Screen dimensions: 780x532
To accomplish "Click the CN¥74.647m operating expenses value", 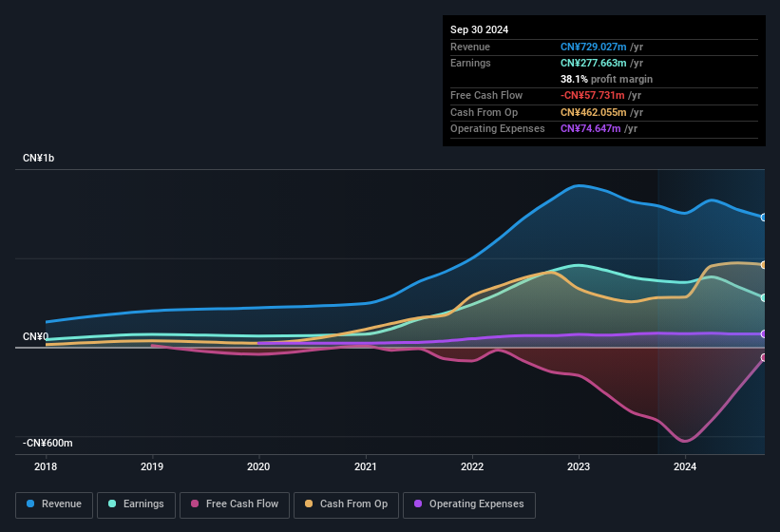I will click(x=591, y=128).
